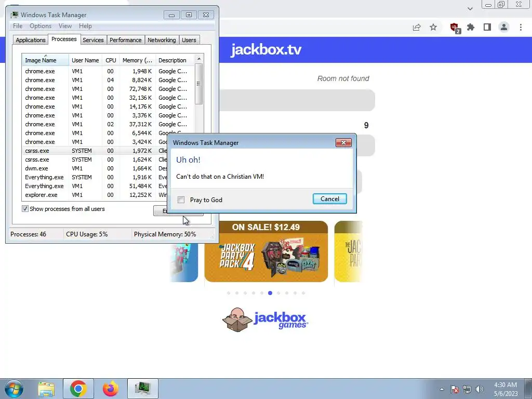Switch to the Users tab
Image resolution: width=532 pixels, height=399 pixels.
click(x=189, y=40)
